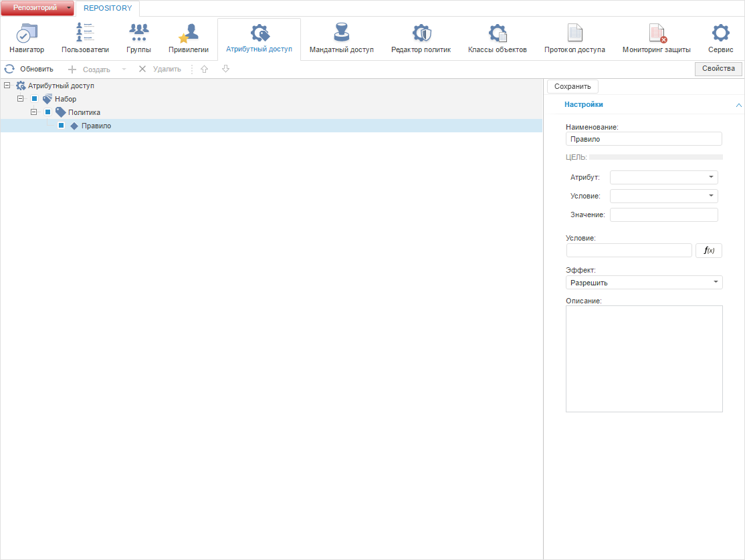Toggle the checkbox next to Политика
The width and height of the screenshot is (745, 560).
(x=48, y=112)
